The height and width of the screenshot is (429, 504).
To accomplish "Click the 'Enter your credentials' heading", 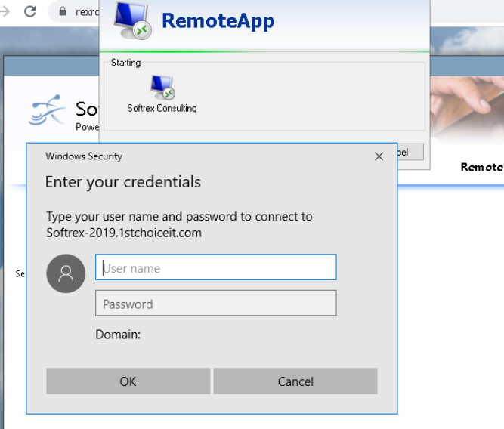I will [x=123, y=182].
